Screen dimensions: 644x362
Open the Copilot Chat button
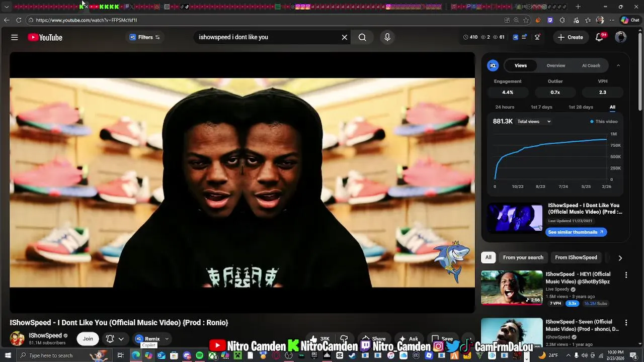[x=630, y=20]
